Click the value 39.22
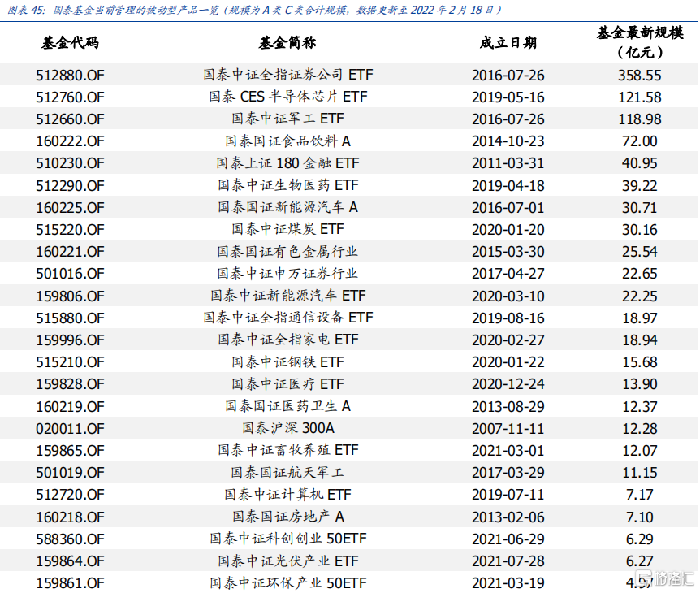 point(639,185)
